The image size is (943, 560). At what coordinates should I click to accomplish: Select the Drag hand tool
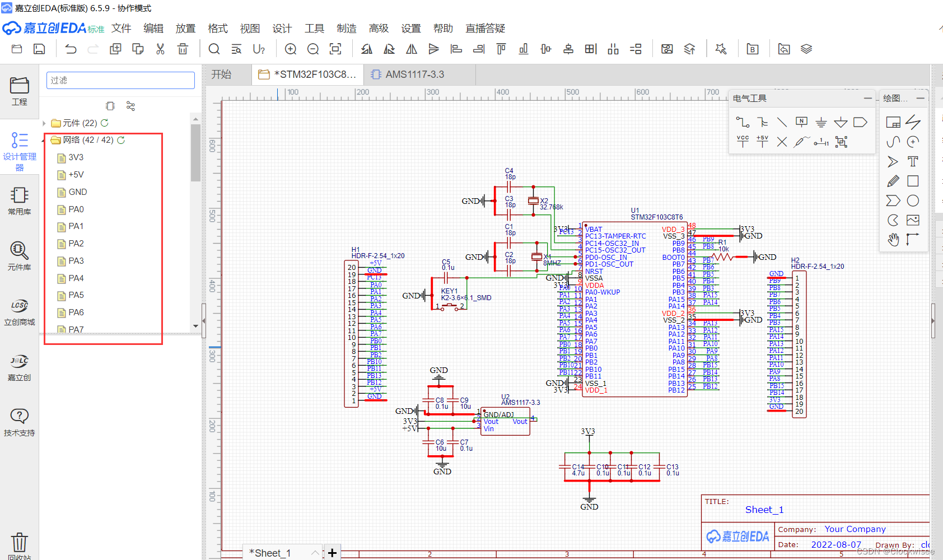pos(893,240)
